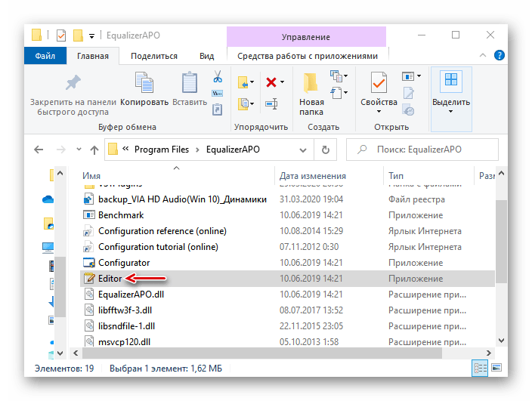Select the libsndfile-1.dll file
Image resolution: width=532 pixels, height=401 pixels.
287,326
